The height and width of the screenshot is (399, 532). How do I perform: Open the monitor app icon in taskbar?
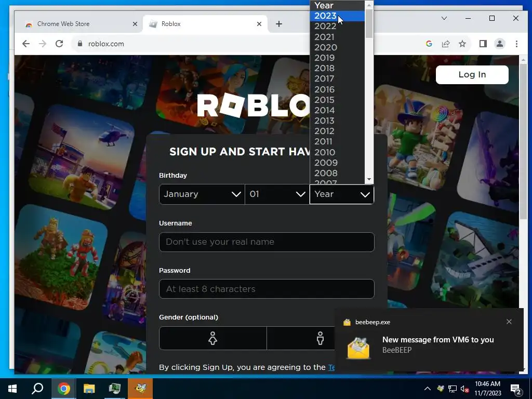[x=115, y=389]
